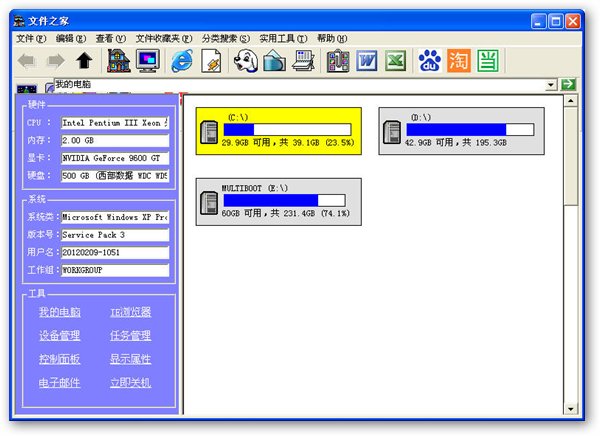Click the 电子邮件 link
Viewport: 600px width, 436px height.
(x=60, y=382)
